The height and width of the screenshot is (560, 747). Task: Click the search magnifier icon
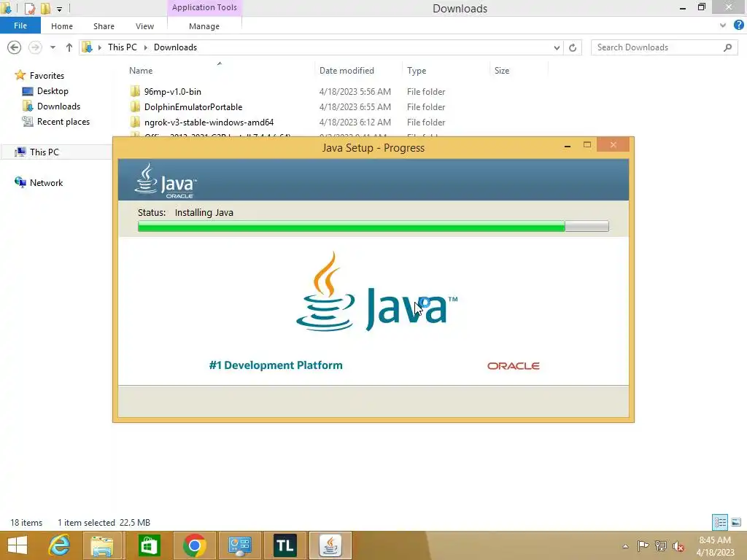coord(727,47)
